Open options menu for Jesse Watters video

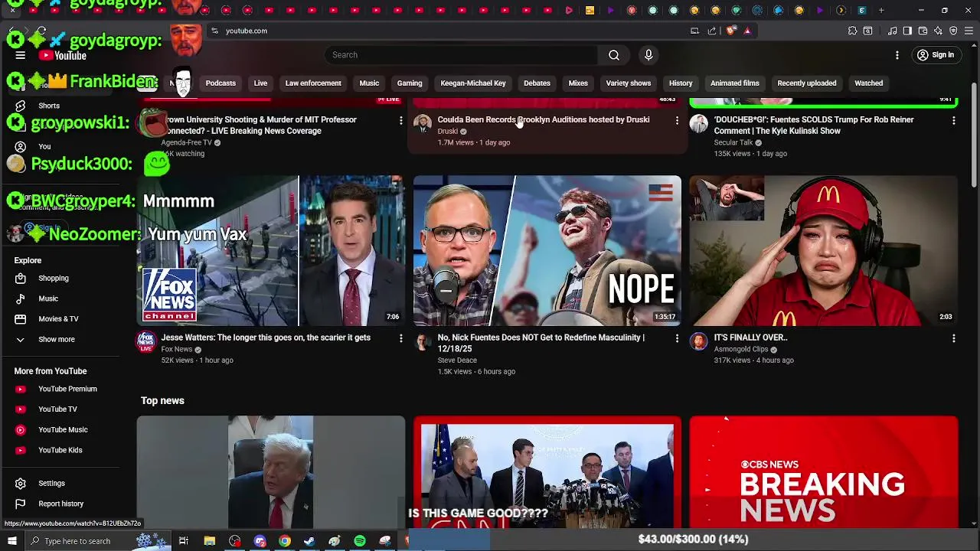pyautogui.click(x=400, y=338)
